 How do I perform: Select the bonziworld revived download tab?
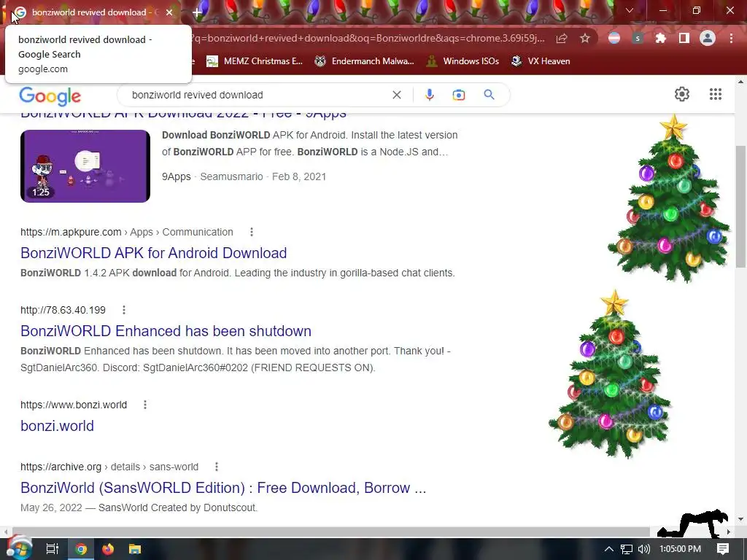point(90,12)
